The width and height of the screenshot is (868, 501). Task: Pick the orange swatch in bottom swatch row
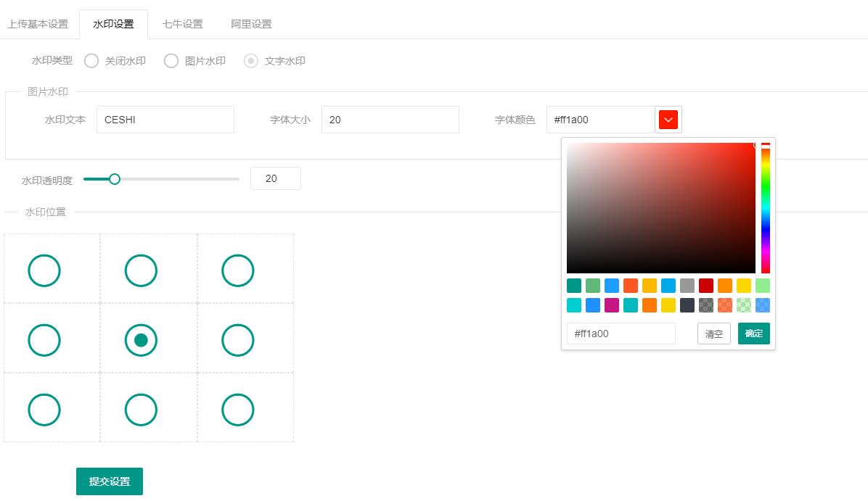click(650, 305)
